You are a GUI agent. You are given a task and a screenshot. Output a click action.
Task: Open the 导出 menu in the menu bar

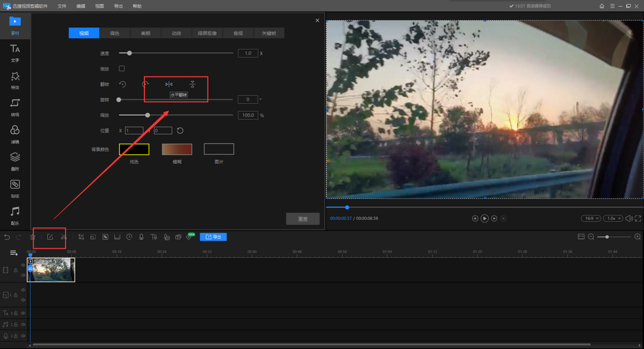click(x=118, y=6)
